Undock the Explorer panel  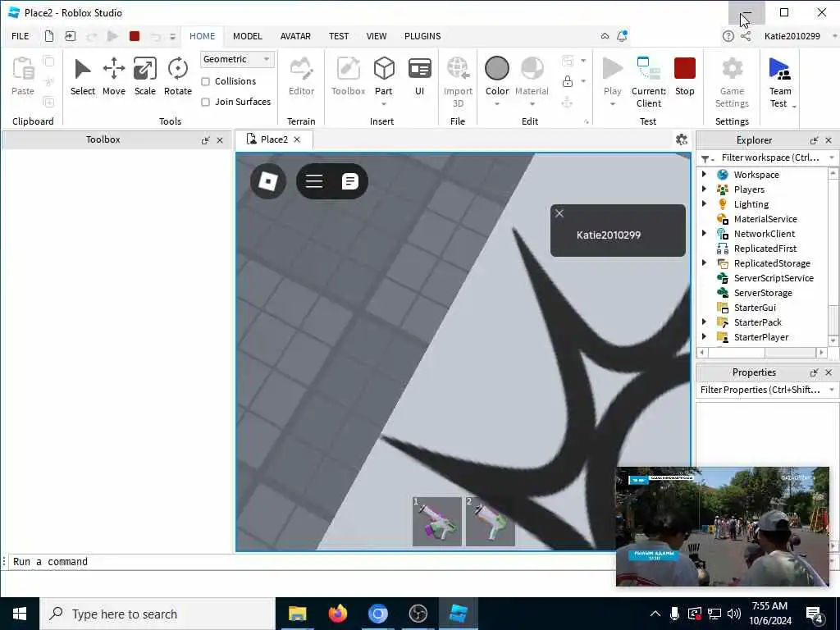coord(815,140)
